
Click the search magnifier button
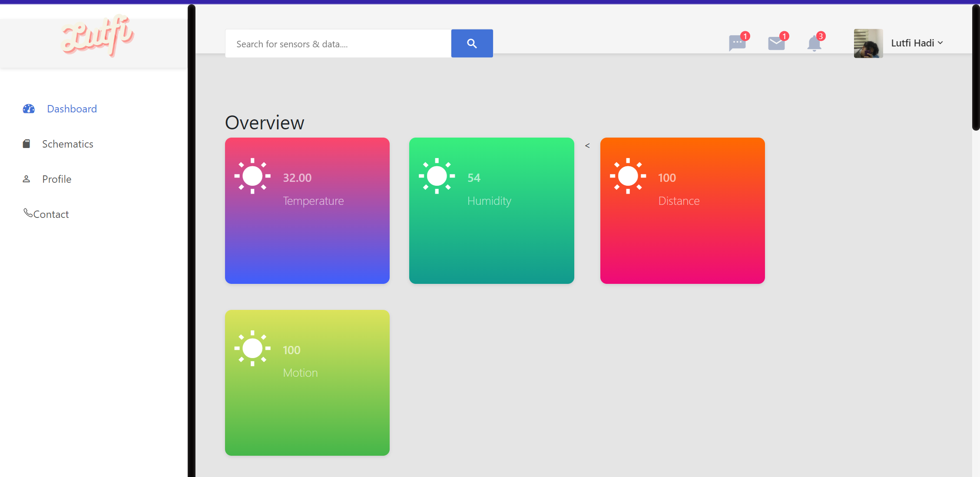(x=472, y=43)
